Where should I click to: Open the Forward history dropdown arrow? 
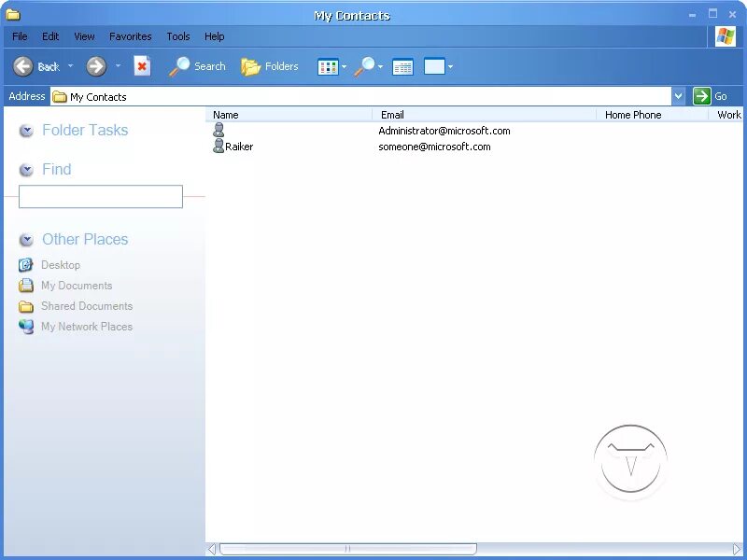click(118, 65)
